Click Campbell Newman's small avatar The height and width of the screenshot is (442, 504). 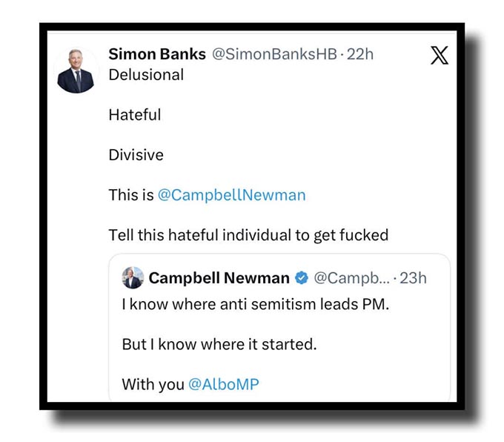pyautogui.click(x=133, y=278)
